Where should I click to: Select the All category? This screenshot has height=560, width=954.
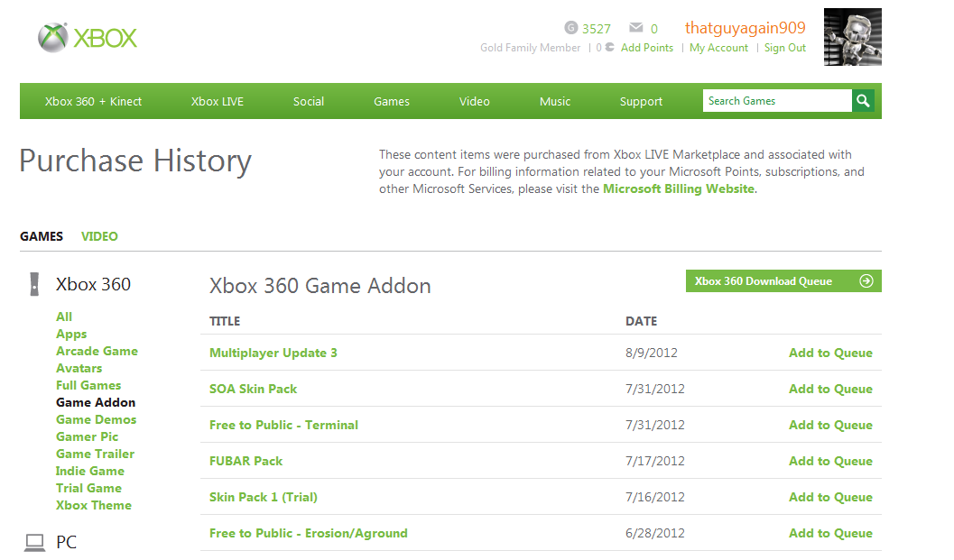[64, 317]
